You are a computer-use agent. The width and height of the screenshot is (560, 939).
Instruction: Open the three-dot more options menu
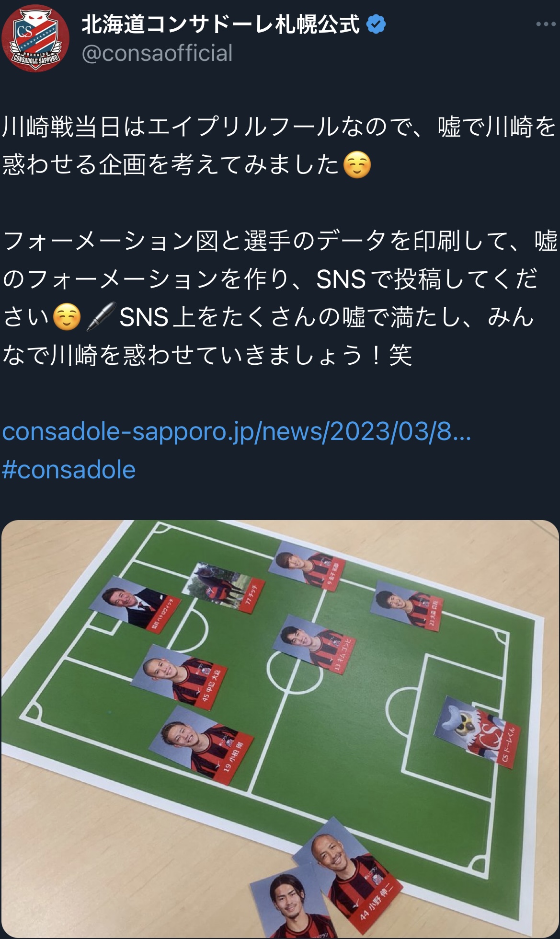546,24
